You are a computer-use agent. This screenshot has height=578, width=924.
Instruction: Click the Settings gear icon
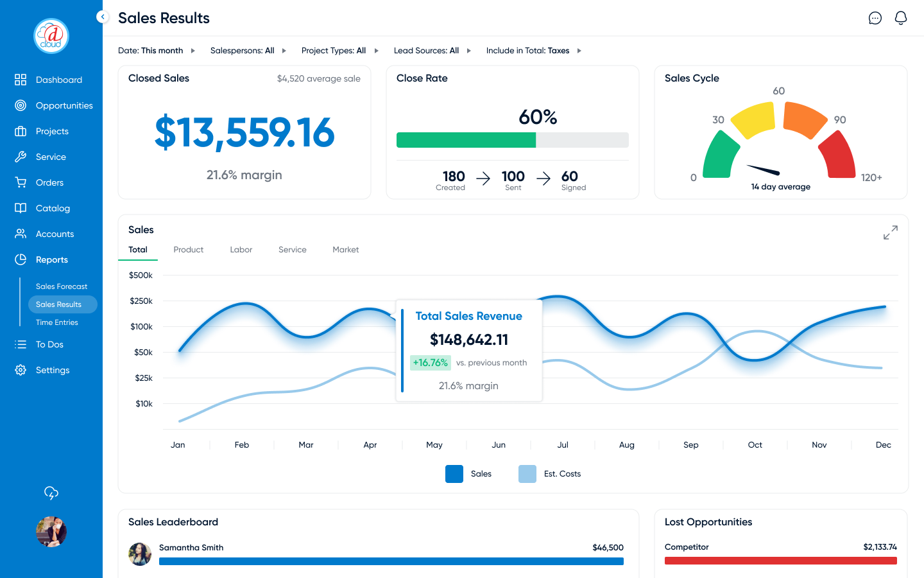[x=21, y=370]
